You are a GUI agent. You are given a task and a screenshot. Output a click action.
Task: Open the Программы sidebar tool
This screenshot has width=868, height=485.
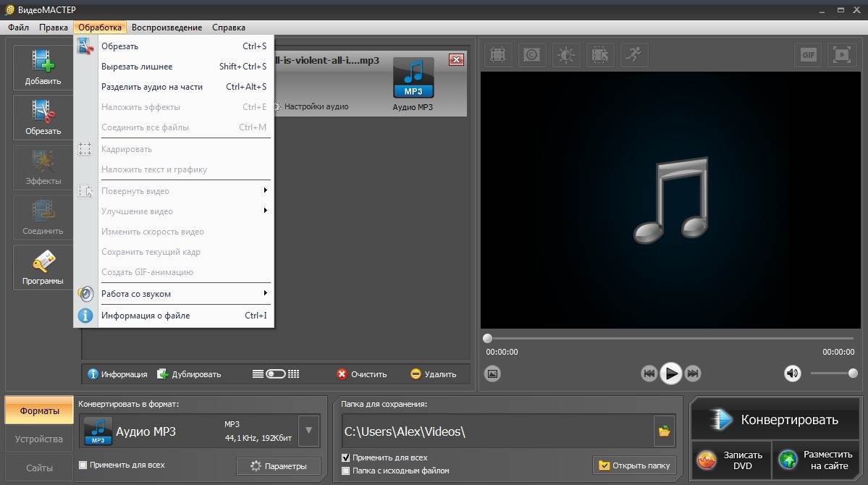coord(43,266)
